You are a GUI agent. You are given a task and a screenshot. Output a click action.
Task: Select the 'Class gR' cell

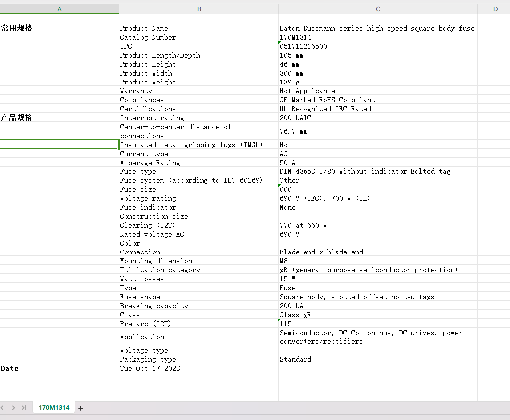click(378, 315)
